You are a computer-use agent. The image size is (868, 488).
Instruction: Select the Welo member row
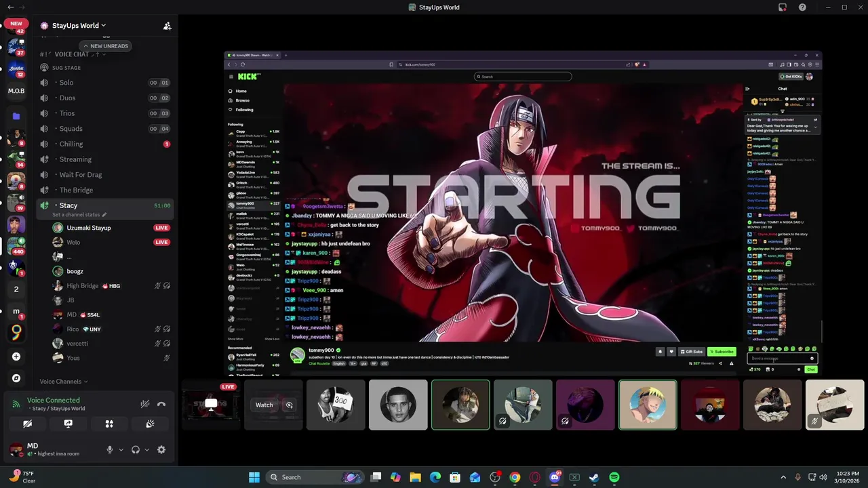pos(111,242)
